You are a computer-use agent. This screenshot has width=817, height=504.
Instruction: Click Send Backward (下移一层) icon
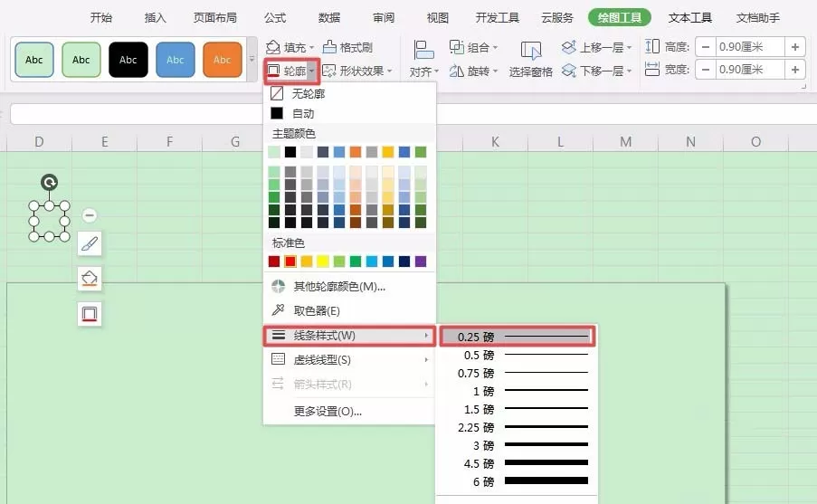coord(569,71)
